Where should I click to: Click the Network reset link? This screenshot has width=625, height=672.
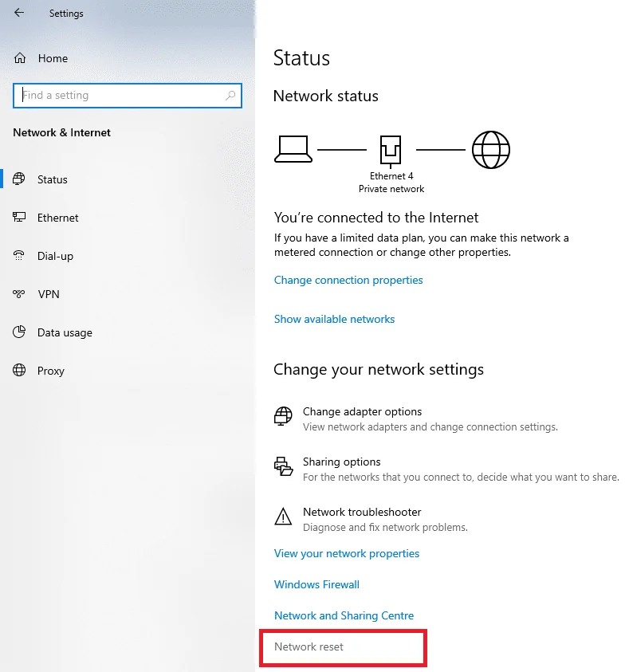pyautogui.click(x=309, y=646)
